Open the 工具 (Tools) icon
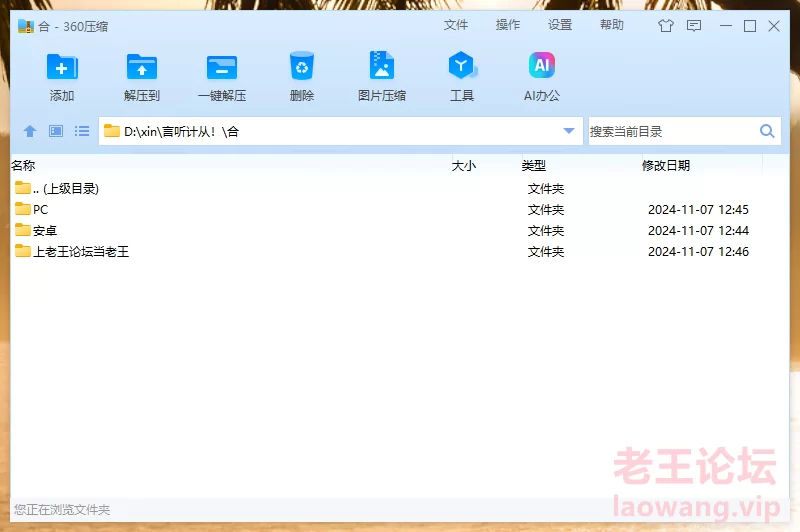The height and width of the screenshot is (532, 800). click(x=462, y=65)
